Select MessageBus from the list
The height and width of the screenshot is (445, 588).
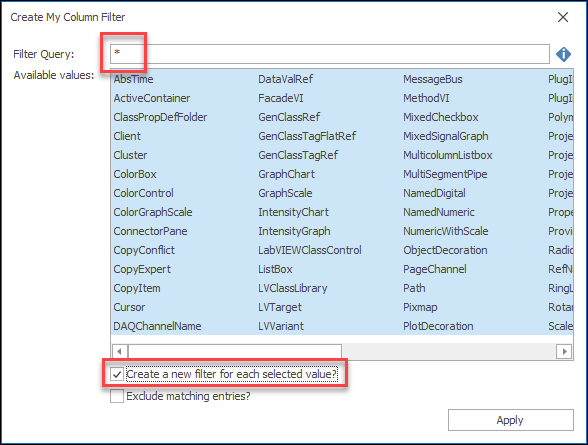tap(433, 79)
